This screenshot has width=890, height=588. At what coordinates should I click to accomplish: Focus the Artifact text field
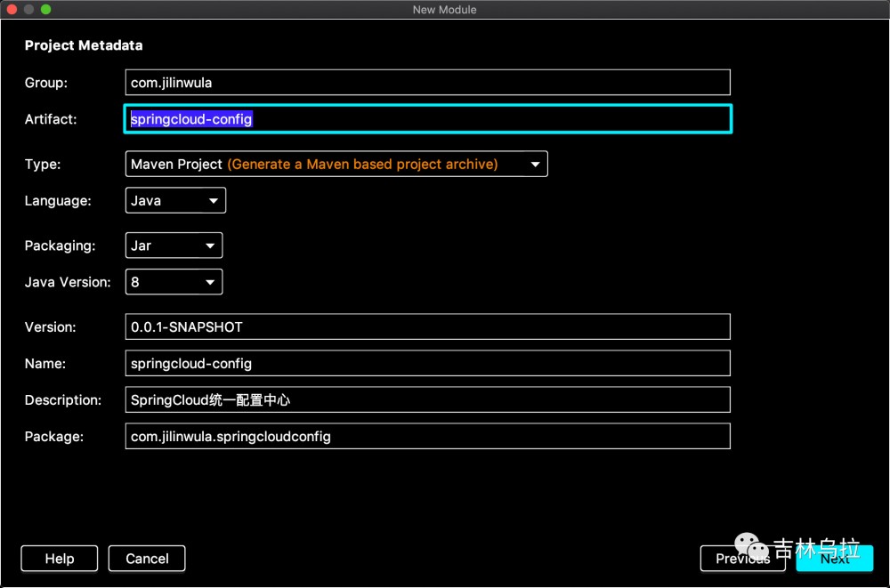click(x=427, y=119)
